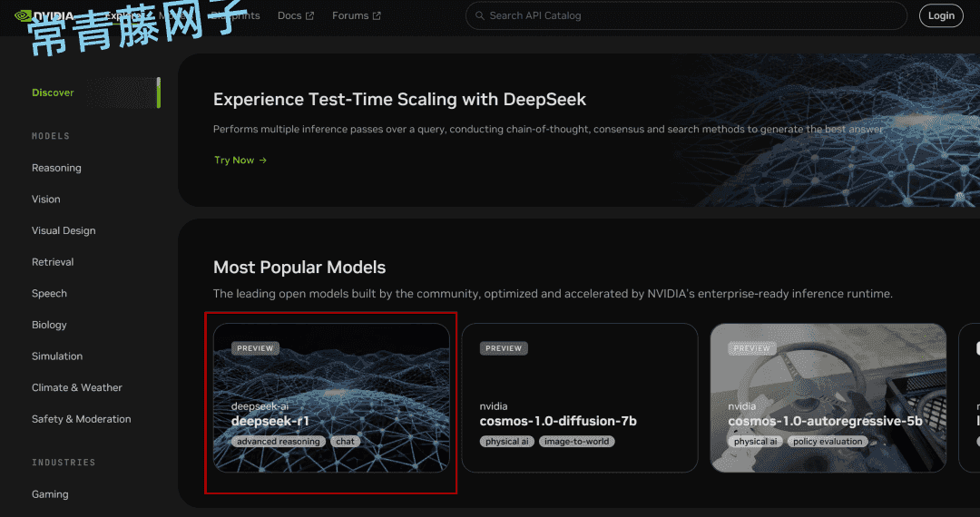Open the Simulation category

(57, 356)
